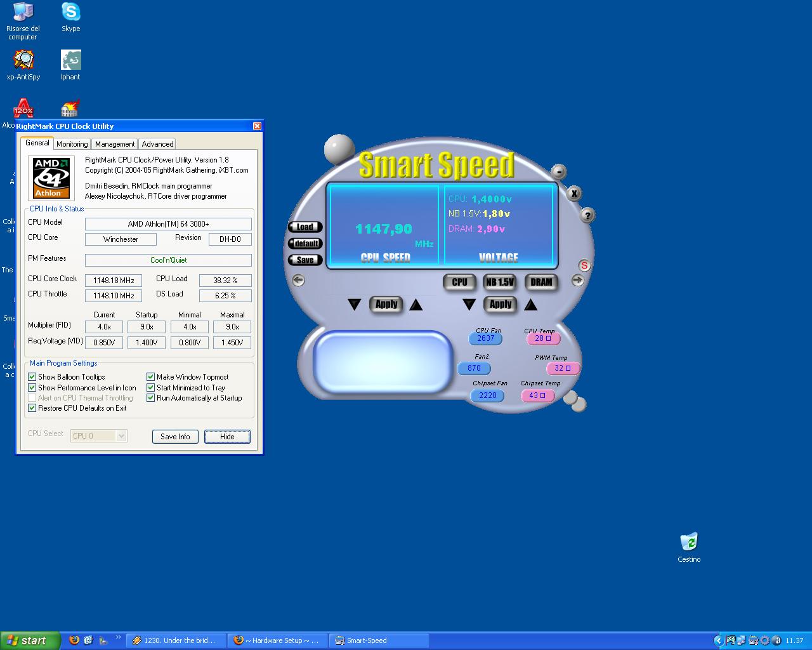Screen dimensions: 812x650
Task: Click the left arrow icon on Smart Speed
Action: click(298, 280)
